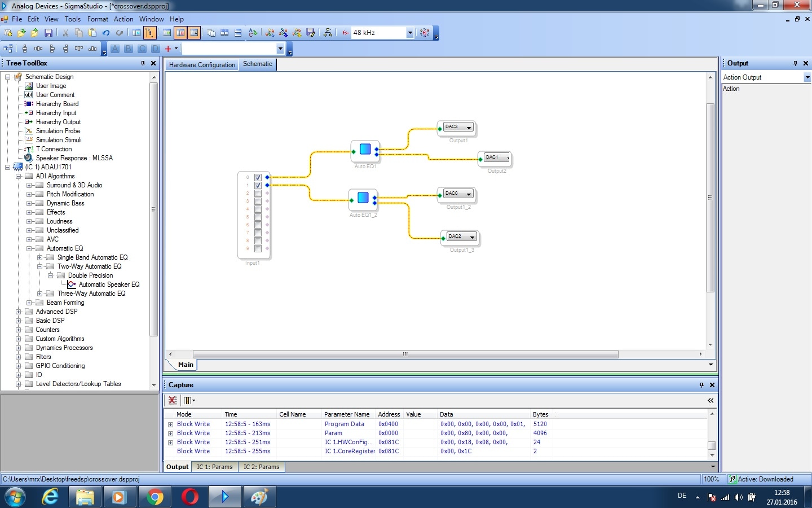Open the Action menu
This screenshot has width=812, height=508.
pos(123,19)
